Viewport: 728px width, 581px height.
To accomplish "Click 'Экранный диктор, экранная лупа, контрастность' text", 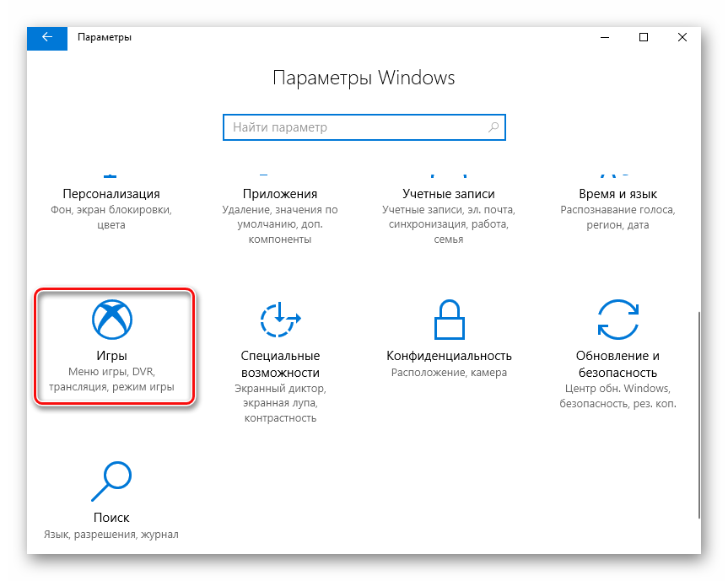I will tap(280, 403).
